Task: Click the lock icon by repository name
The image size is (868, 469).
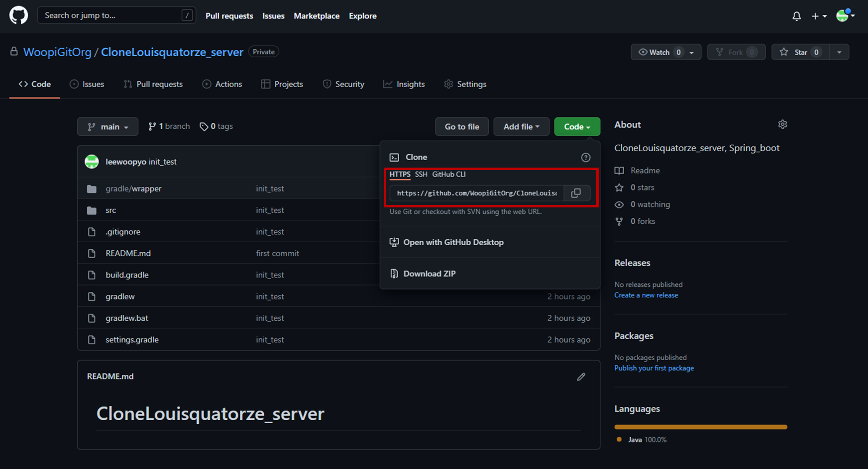Action: [x=14, y=51]
